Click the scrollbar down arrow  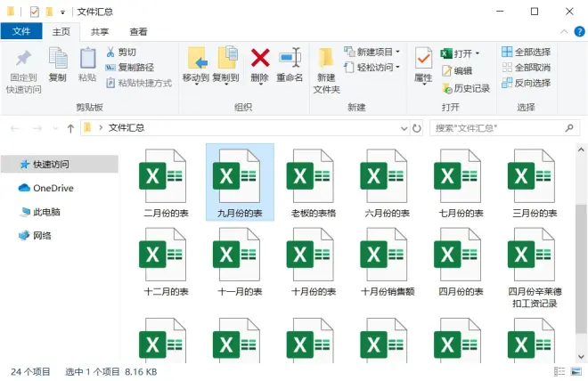(x=581, y=357)
